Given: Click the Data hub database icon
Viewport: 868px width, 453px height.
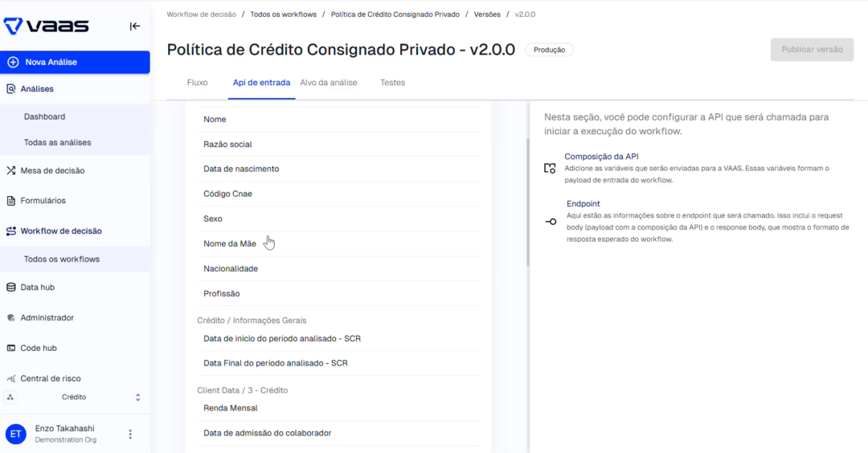Looking at the screenshot, I should [x=10, y=287].
